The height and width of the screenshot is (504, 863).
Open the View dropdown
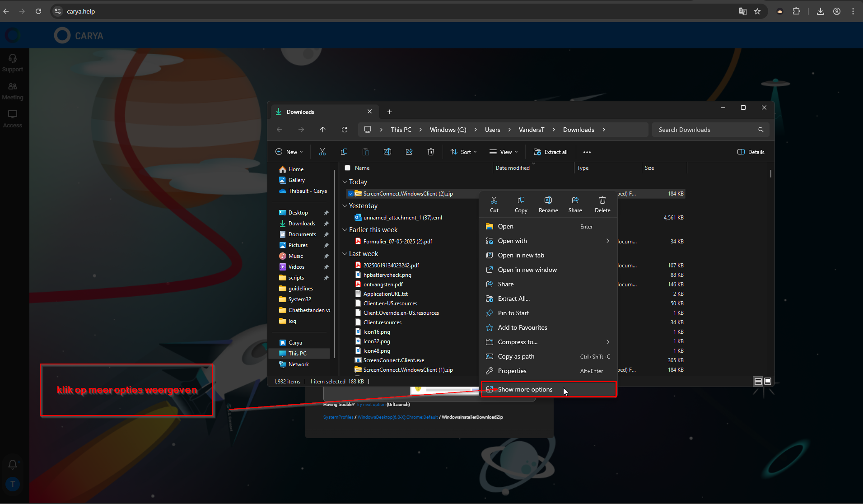pos(504,152)
